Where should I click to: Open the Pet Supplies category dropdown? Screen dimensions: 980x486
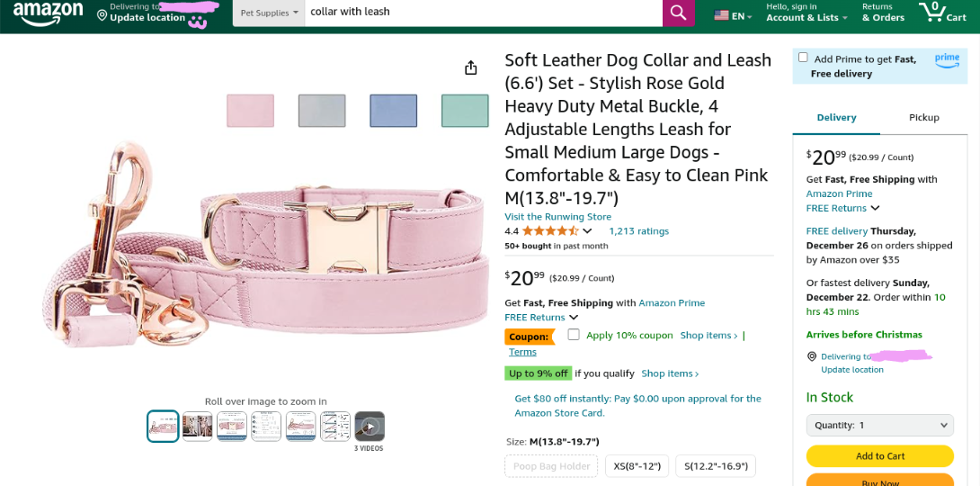tap(269, 13)
